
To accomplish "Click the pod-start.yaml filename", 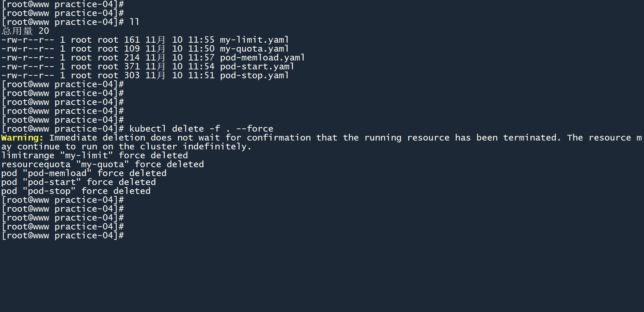I will 257,67.
